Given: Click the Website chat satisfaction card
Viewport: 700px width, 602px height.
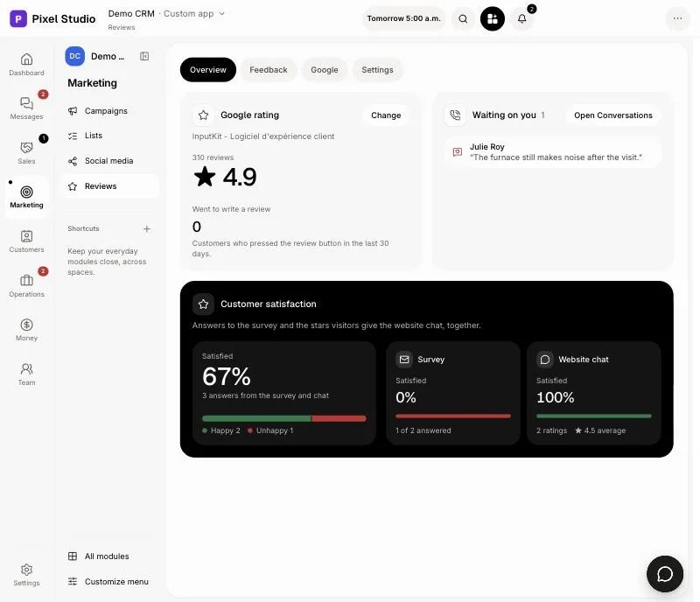Looking at the screenshot, I should (x=594, y=393).
